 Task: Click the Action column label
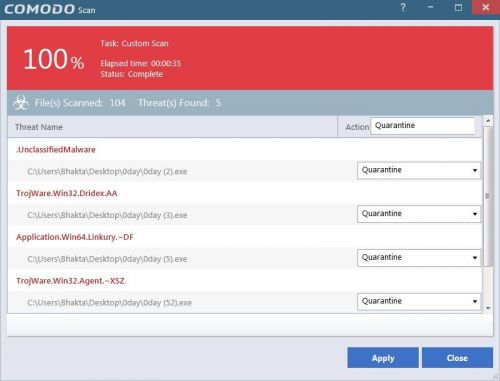357,127
